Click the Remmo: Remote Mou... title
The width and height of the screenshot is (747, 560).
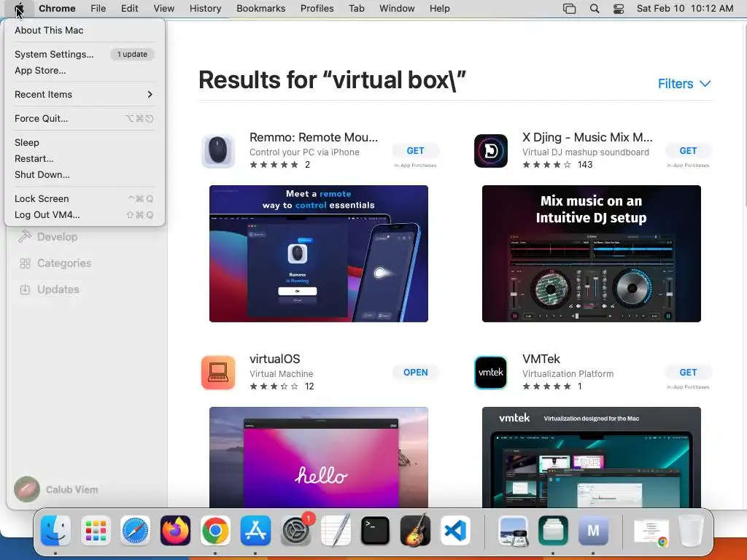pos(314,138)
